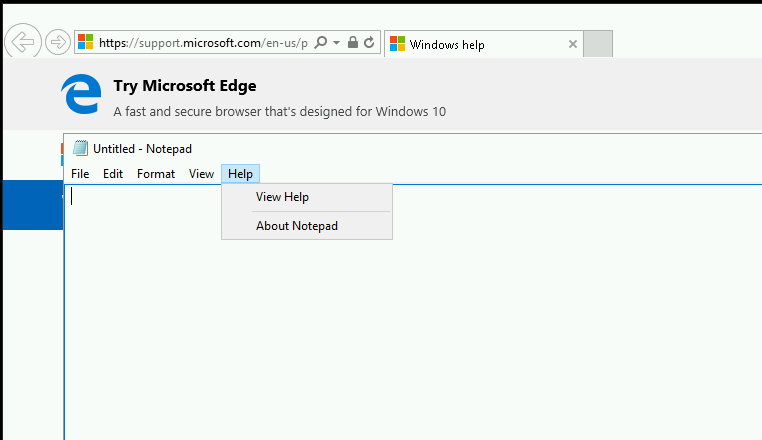Open the File menu in Notepad
This screenshot has width=762, height=440.
click(80, 174)
